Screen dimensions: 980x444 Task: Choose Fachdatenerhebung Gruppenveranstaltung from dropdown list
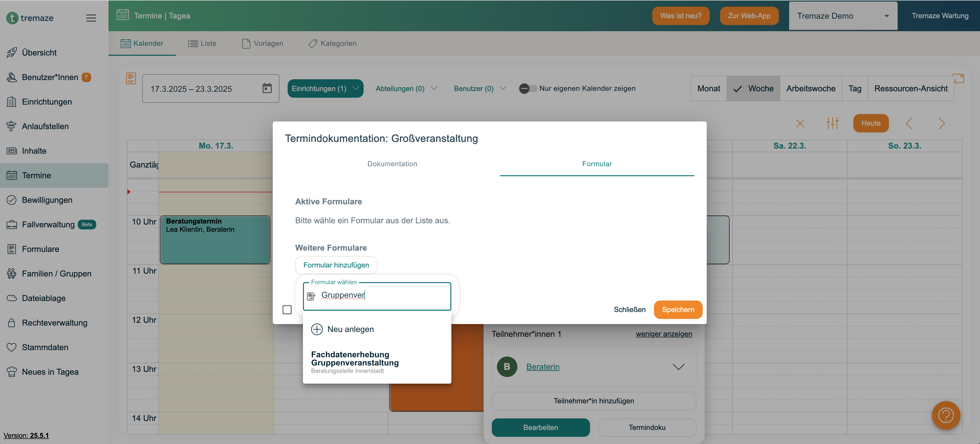377,362
